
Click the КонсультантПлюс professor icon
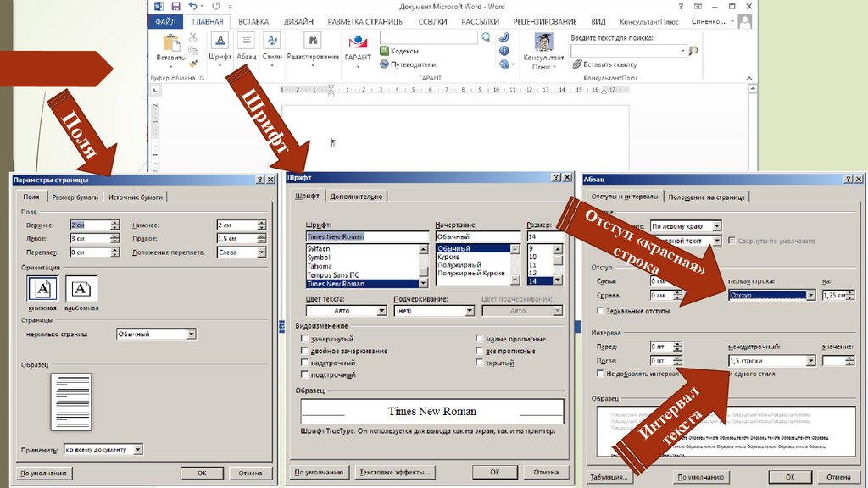[x=543, y=42]
